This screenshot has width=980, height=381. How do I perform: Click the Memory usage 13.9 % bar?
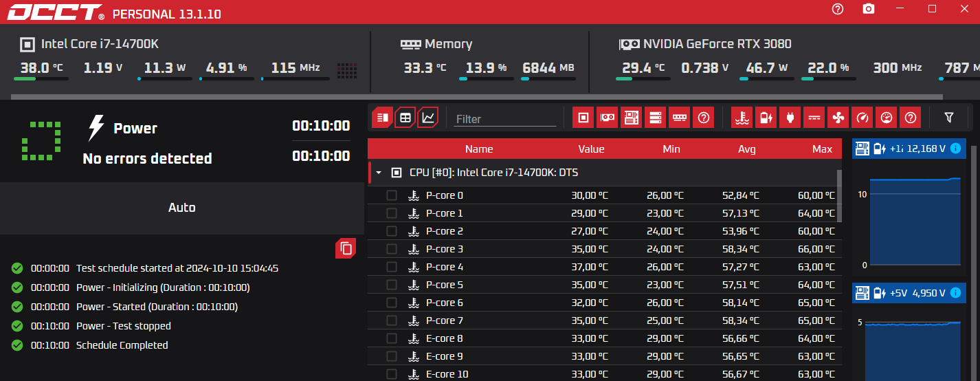pyautogui.click(x=486, y=79)
